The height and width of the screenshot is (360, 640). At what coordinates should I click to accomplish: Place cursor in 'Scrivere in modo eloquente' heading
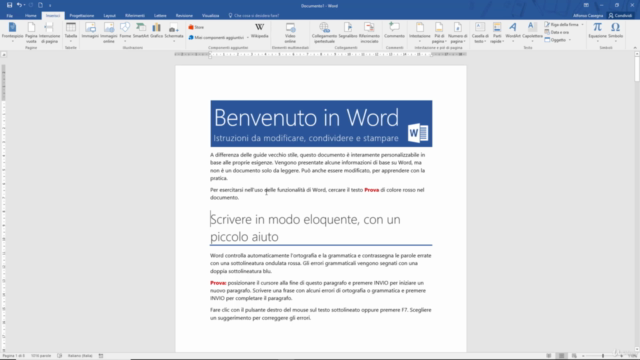305,228
